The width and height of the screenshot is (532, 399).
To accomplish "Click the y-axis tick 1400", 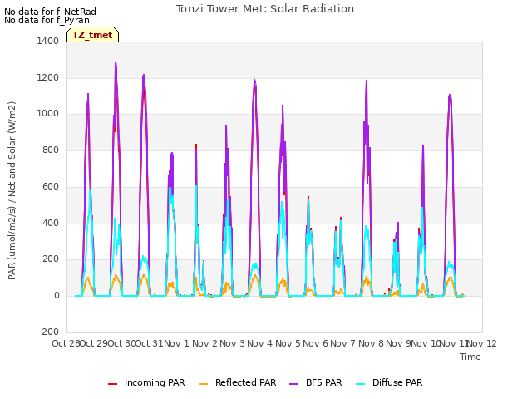I will point(48,41).
